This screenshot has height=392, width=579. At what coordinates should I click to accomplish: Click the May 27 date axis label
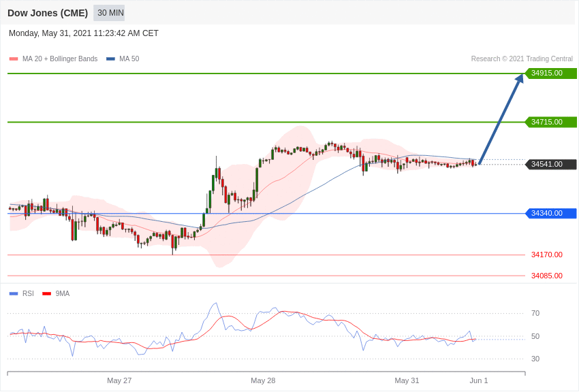119,380
